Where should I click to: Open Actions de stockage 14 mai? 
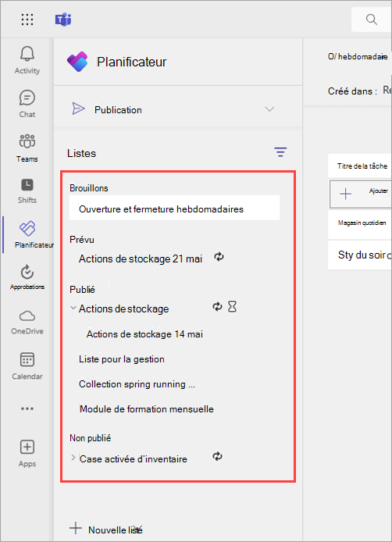coord(144,334)
